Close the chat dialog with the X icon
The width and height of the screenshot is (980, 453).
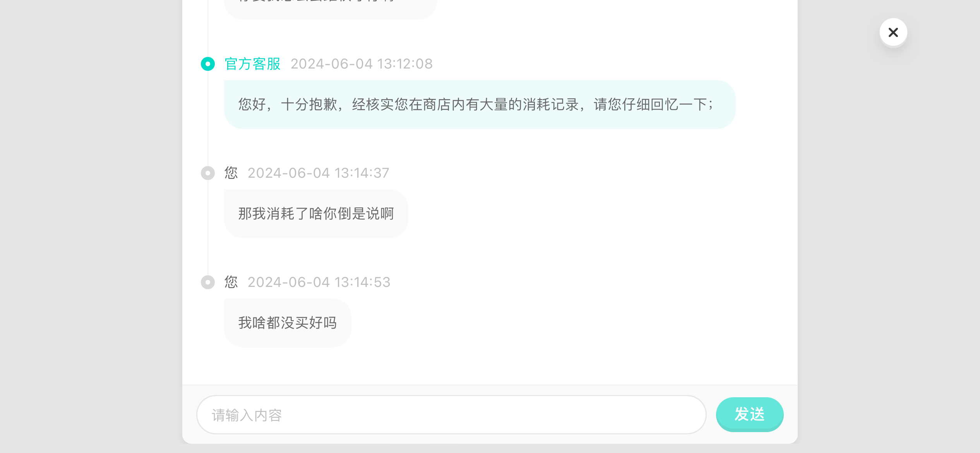(x=893, y=32)
